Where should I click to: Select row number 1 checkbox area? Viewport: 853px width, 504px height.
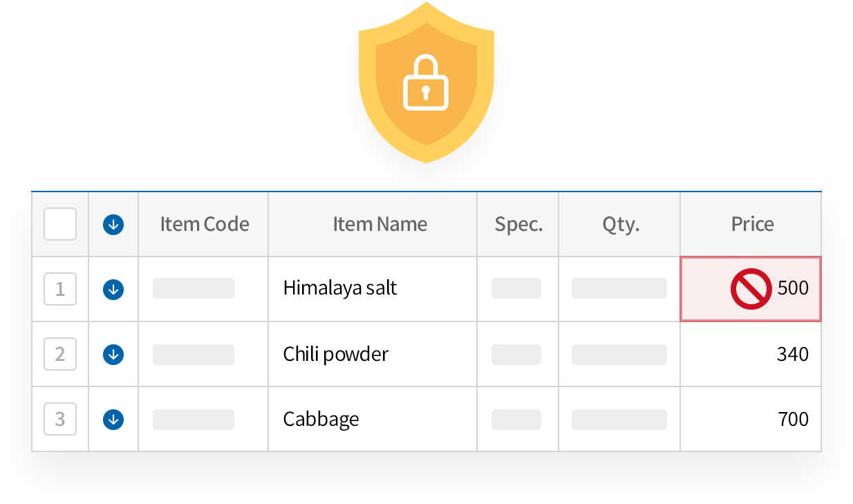pyautogui.click(x=59, y=288)
